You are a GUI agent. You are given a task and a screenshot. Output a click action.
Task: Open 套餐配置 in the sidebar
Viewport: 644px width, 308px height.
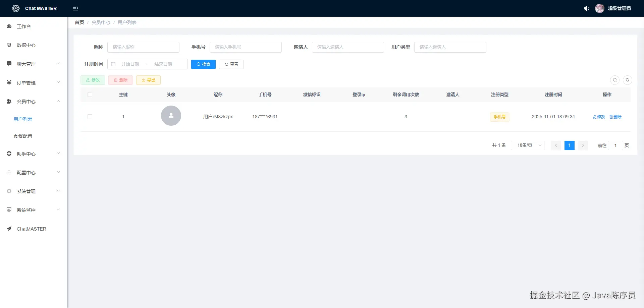click(23, 136)
